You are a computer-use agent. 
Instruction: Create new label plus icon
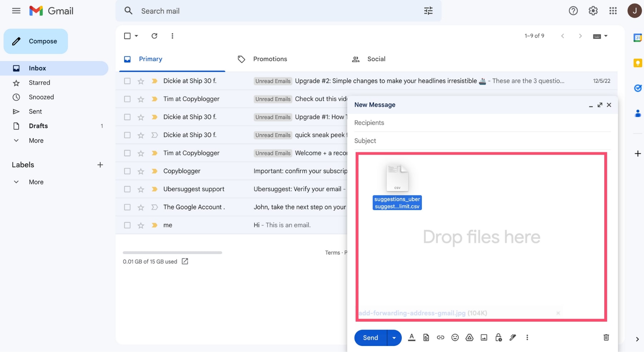100,165
